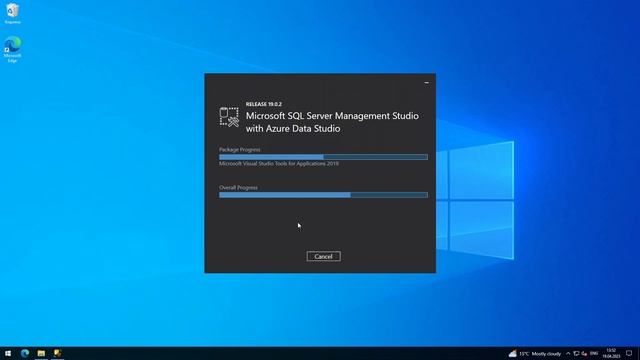640x360 pixels.
Task: Open File Explorer from the taskbar
Action: click(41, 353)
